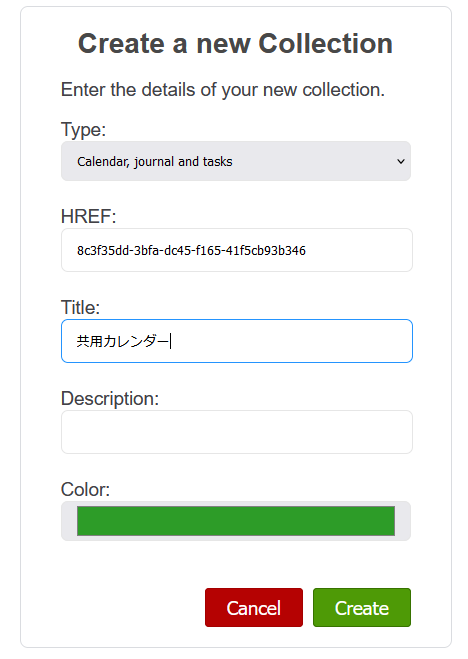Image resolution: width=468 pixels, height=659 pixels.
Task: Place cursor in the 共用カレンダー title text
Action: tap(123, 341)
